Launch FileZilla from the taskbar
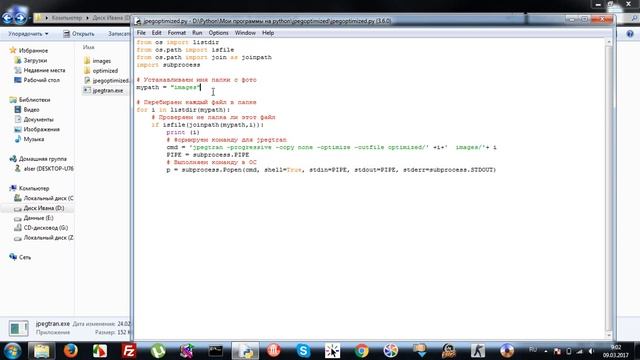Screen dimensions: 640x360 129,351
